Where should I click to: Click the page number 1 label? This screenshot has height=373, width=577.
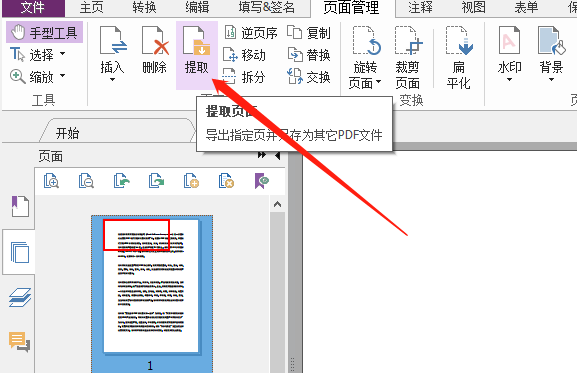[150, 366]
